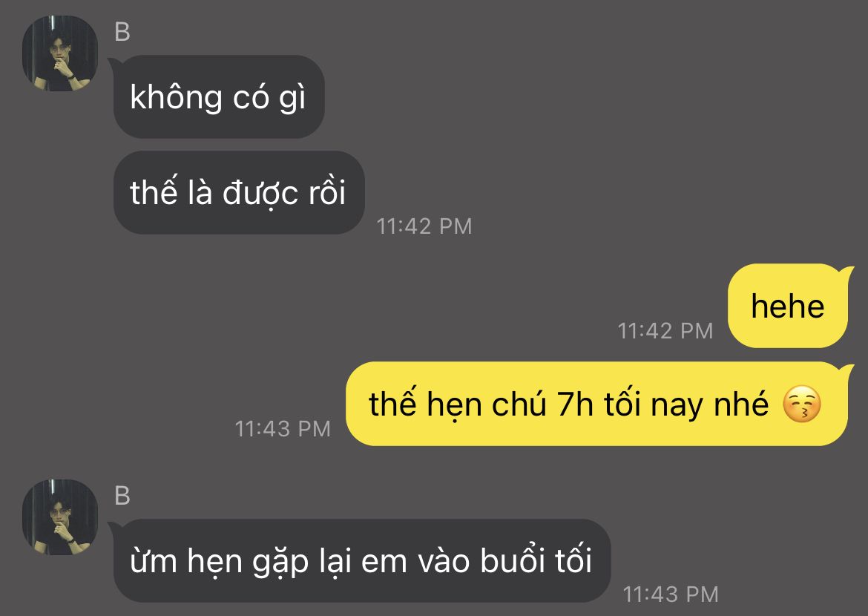Select sender name B above "ừm hẹn gặp" message
Viewport: 868px width, 616px height.
[x=122, y=496]
